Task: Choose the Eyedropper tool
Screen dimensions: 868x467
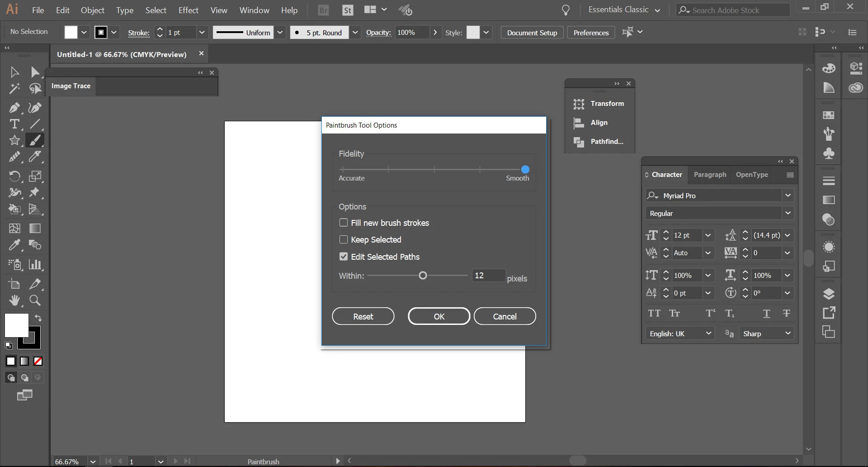Action: (14, 245)
